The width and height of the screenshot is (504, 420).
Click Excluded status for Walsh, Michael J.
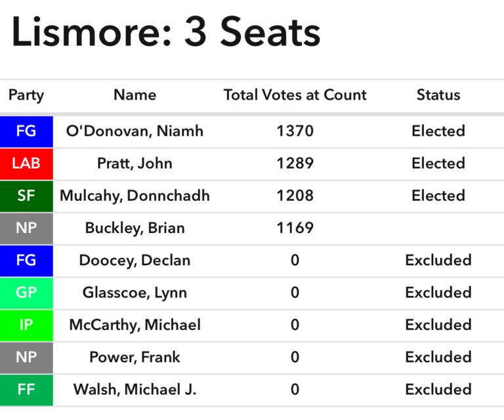pyautogui.click(x=438, y=389)
